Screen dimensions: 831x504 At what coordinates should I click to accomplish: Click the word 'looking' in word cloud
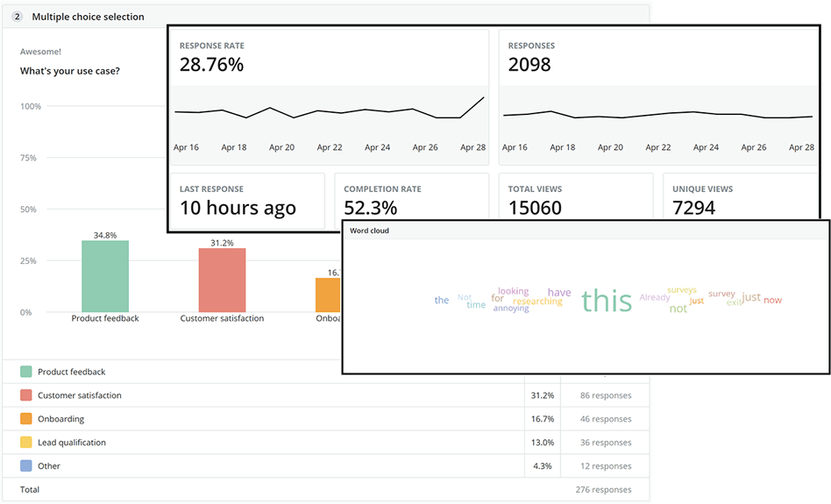pos(513,291)
